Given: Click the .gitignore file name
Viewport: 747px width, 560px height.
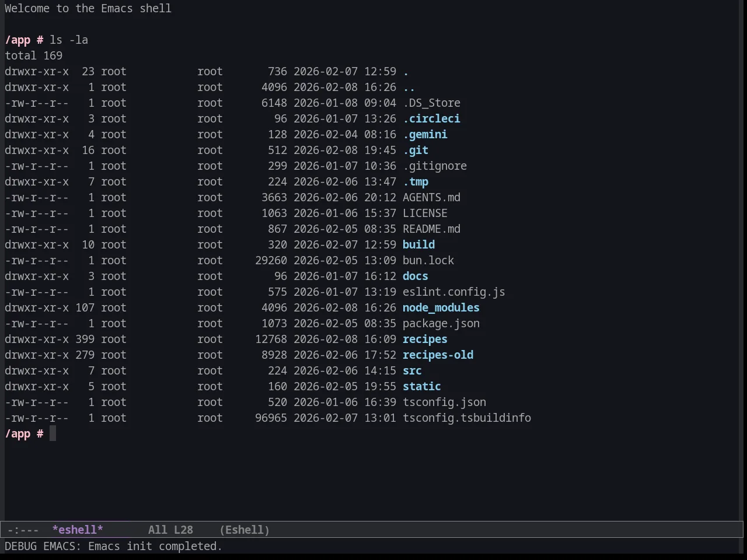Looking at the screenshot, I should [x=435, y=166].
